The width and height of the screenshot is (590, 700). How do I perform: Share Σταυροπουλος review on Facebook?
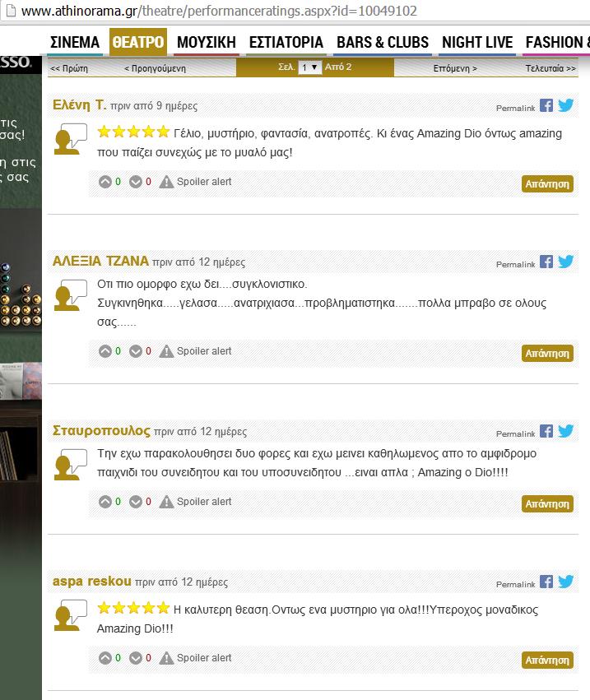[x=546, y=431]
